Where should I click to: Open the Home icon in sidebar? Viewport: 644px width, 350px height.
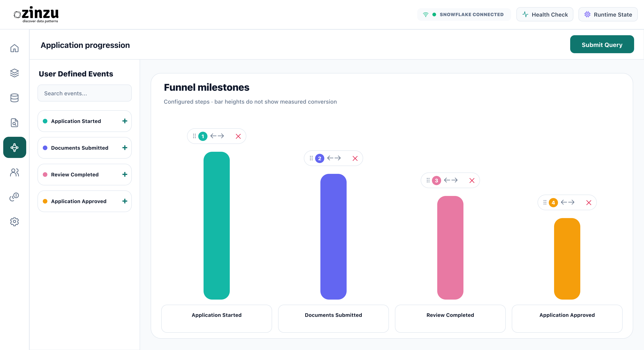pos(14,48)
